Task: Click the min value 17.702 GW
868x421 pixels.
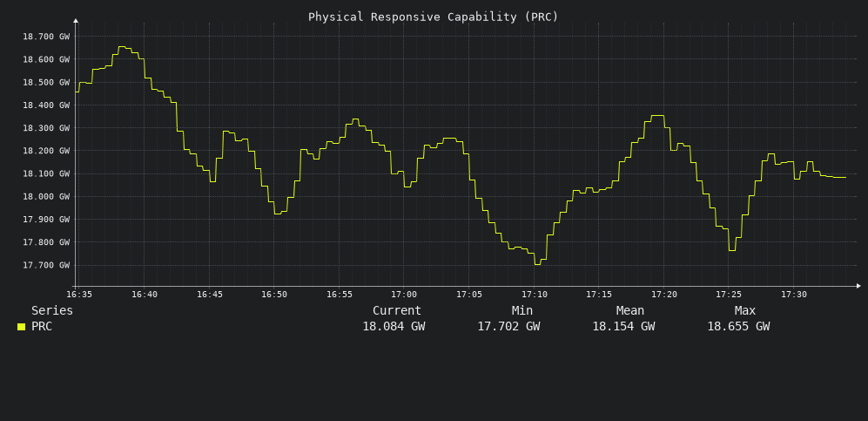Action: click(508, 327)
